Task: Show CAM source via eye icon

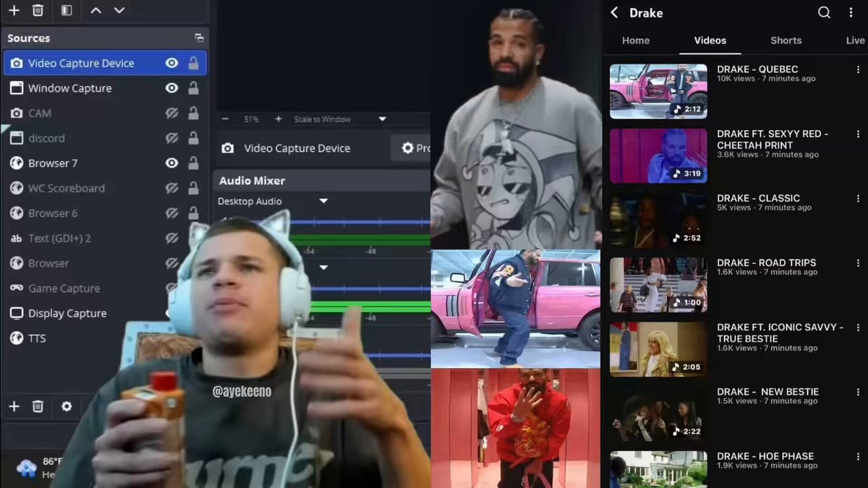Action: click(x=171, y=113)
